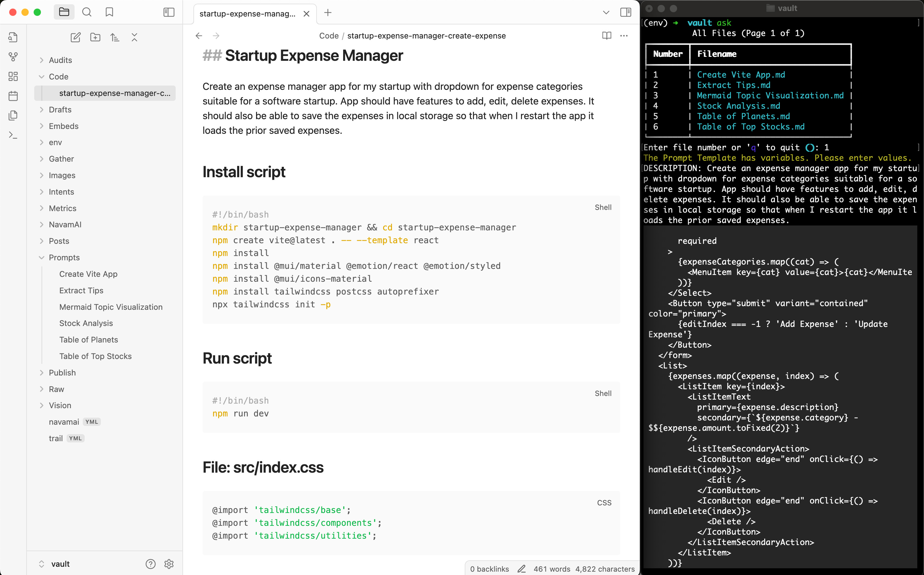
Task: Open help icon near vault name
Action: click(x=151, y=564)
